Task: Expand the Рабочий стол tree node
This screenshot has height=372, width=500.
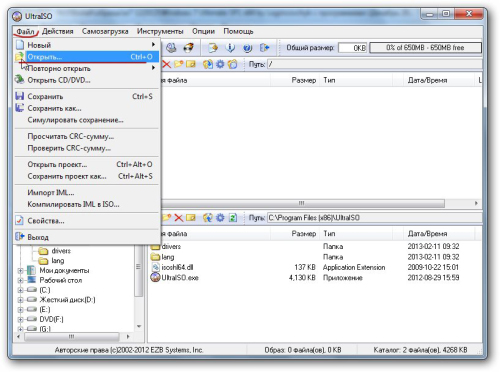Action: point(20,280)
